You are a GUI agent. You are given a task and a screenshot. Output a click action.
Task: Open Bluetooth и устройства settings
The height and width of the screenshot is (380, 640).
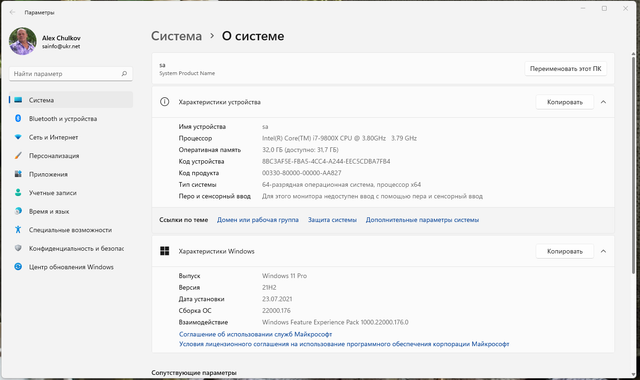tap(71, 118)
